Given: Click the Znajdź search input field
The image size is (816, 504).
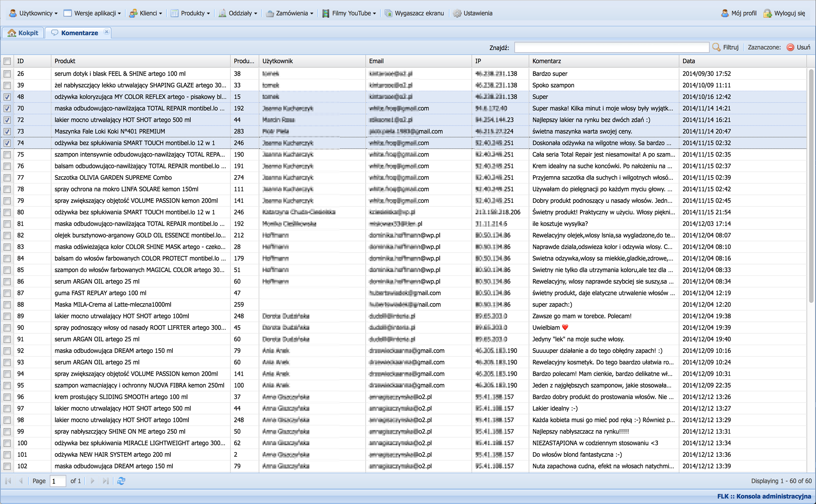Looking at the screenshot, I should click(x=611, y=47).
